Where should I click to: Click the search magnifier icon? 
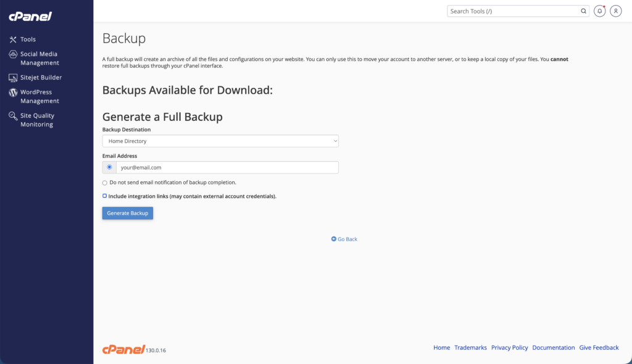click(583, 11)
